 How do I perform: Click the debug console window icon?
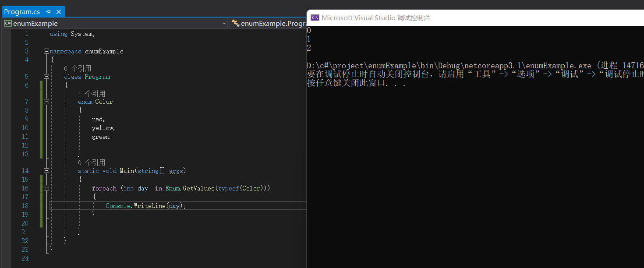click(x=315, y=18)
